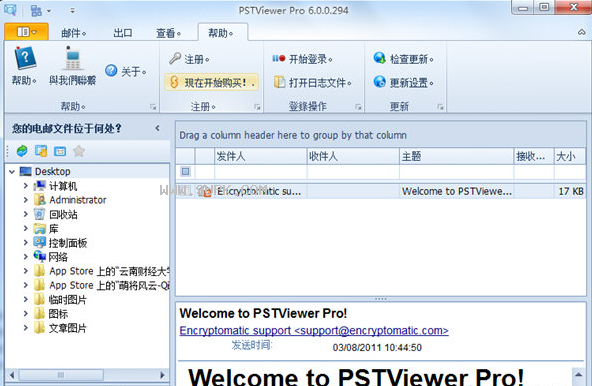Screen dimensions: 592x386
Task: Select the Welcome to PSTViewe... email row
Action: (x=381, y=191)
